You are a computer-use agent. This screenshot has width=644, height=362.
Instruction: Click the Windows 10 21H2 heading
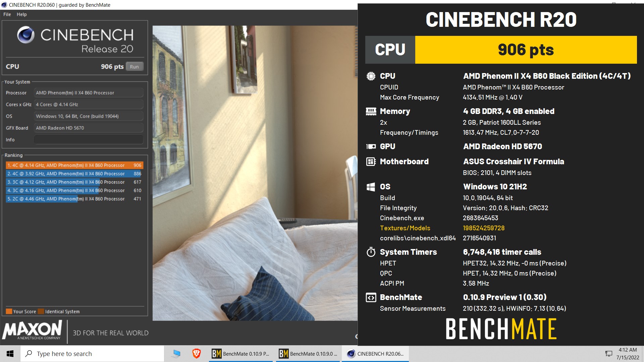click(x=495, y=187)
